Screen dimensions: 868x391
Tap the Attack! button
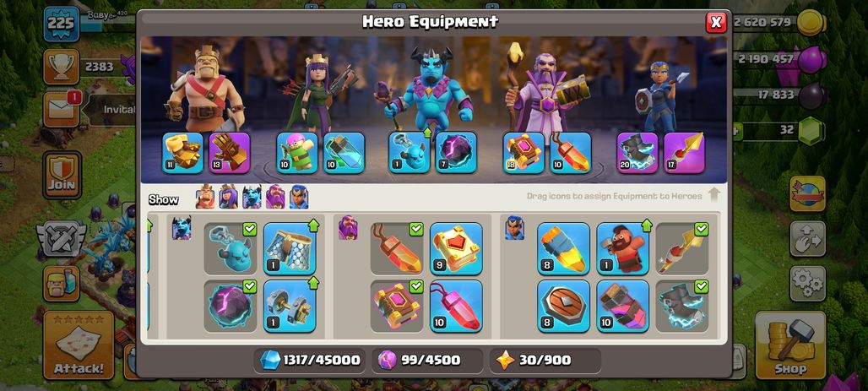point(79,345)
